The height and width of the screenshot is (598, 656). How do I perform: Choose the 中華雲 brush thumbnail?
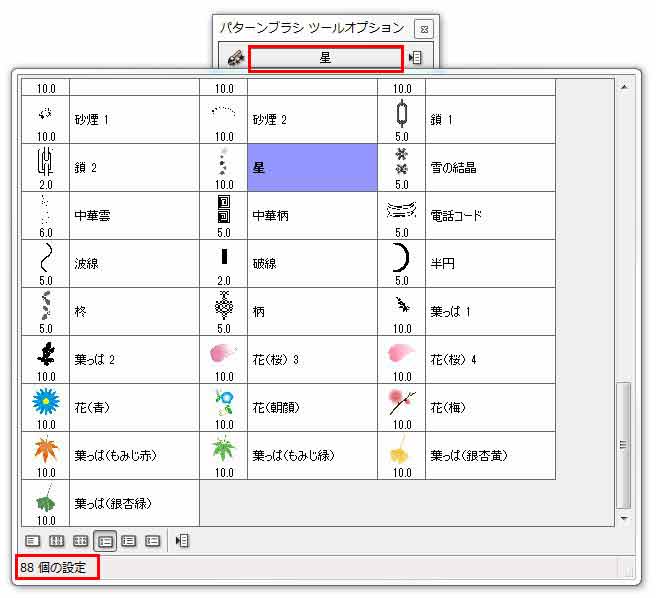(x=45, y=209)
